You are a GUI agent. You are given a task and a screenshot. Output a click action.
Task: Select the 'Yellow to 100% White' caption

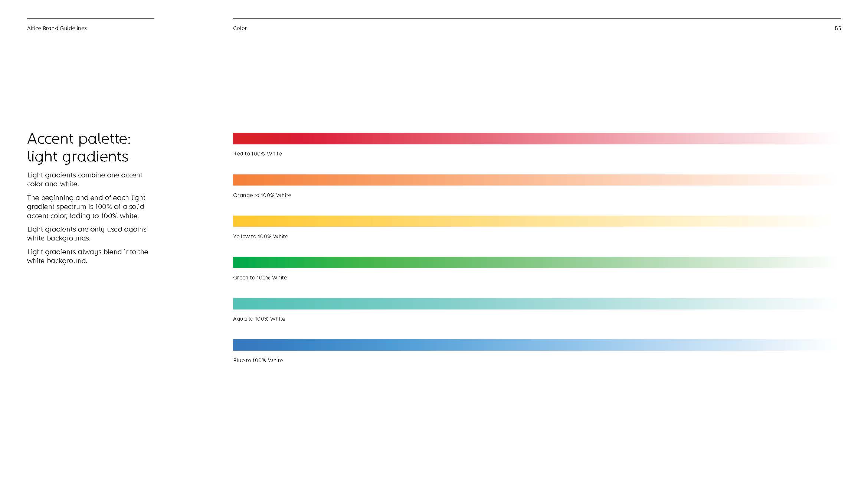click(x=261, y=236)
